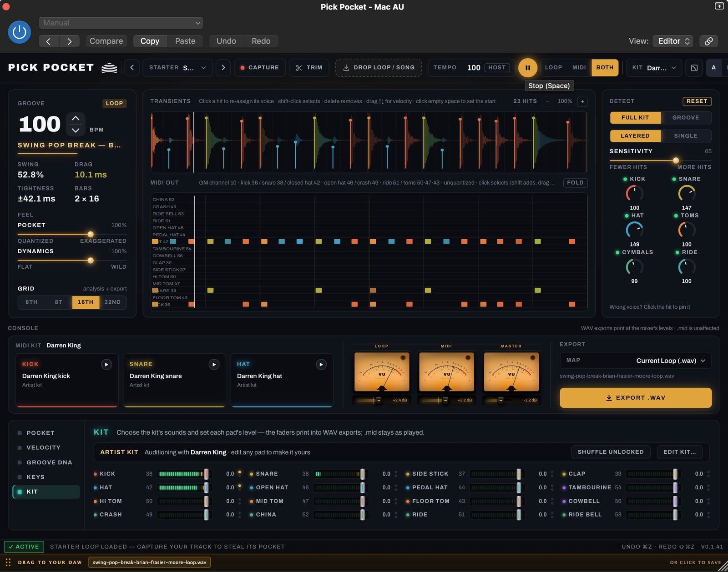Open the export Map dropdown
This screenshot has width=728, height=572.
[x=636, y=361]
